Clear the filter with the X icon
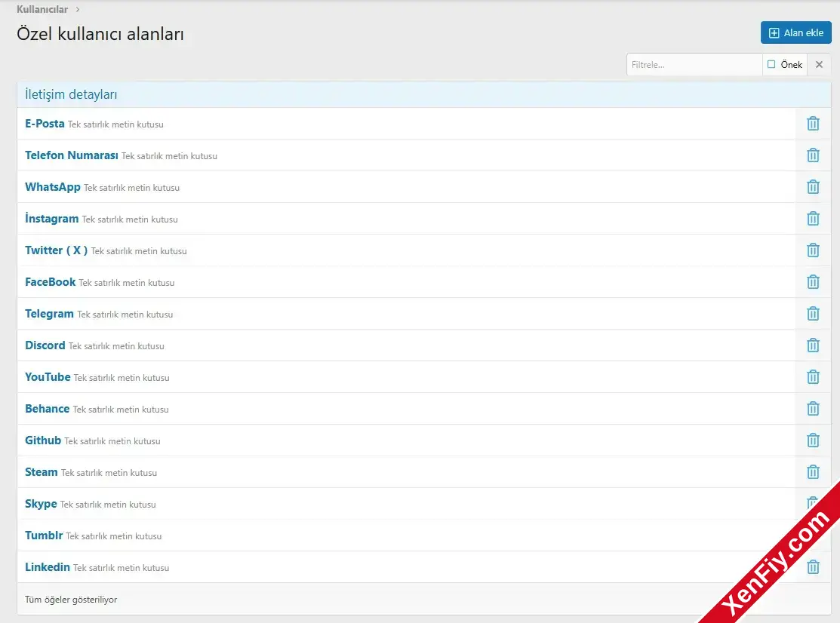 (819, 64)
